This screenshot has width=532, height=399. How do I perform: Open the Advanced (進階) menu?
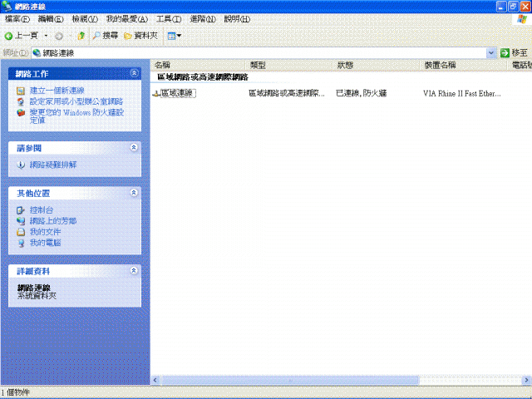coord(203,19)
